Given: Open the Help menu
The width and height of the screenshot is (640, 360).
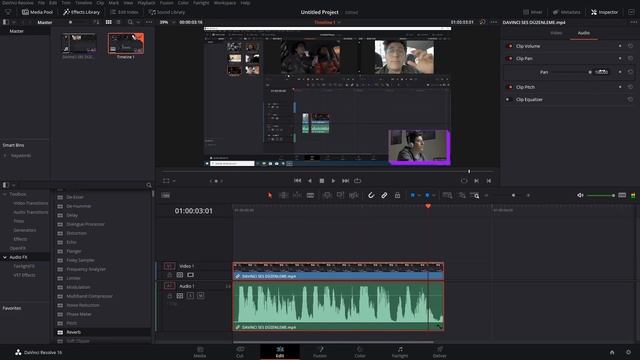Looking at the screenshot, I should [x=245, y=3].
